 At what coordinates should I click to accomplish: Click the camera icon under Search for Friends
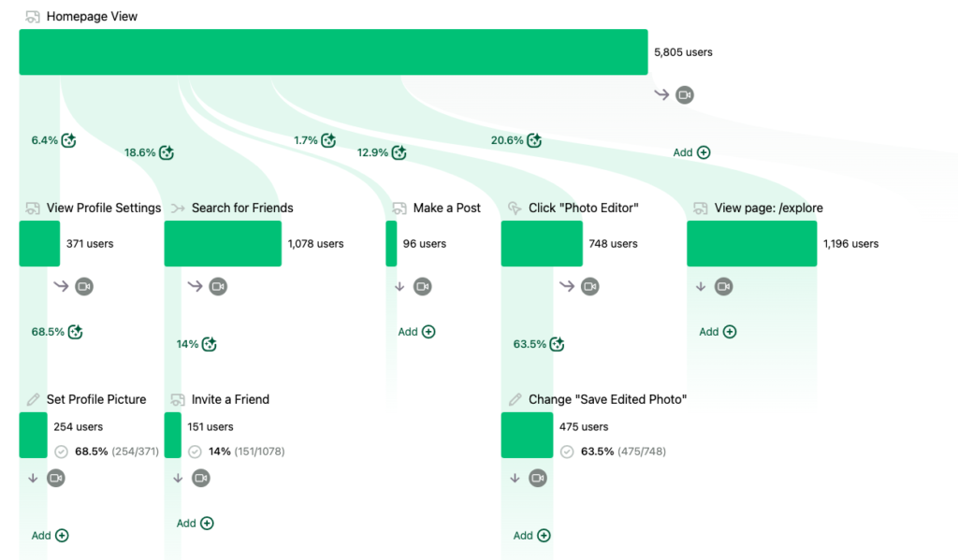click(218, 286)
